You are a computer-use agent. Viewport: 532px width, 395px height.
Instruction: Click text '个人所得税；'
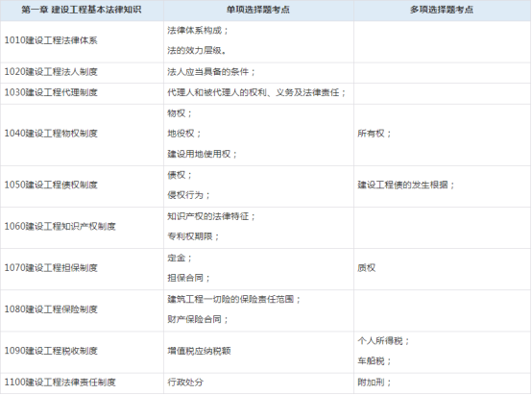(x=384, y=340)
